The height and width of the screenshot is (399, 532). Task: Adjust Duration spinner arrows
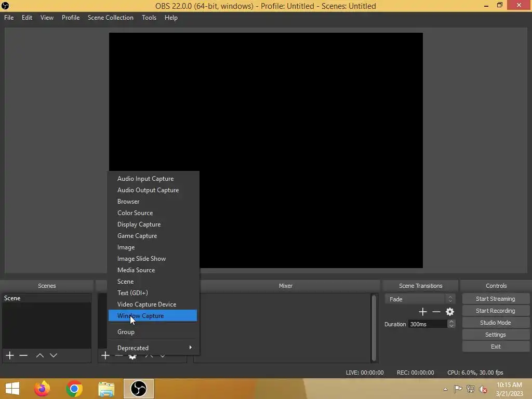[x=451, y=324]
